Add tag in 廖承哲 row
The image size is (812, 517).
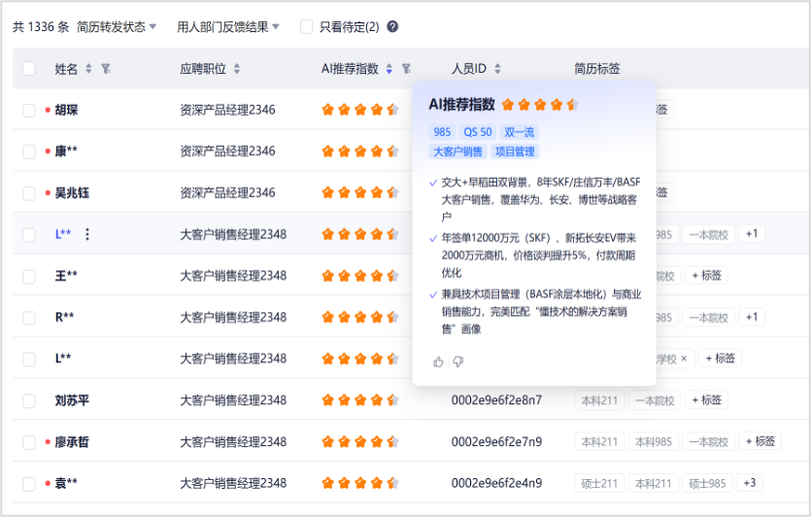761,441
